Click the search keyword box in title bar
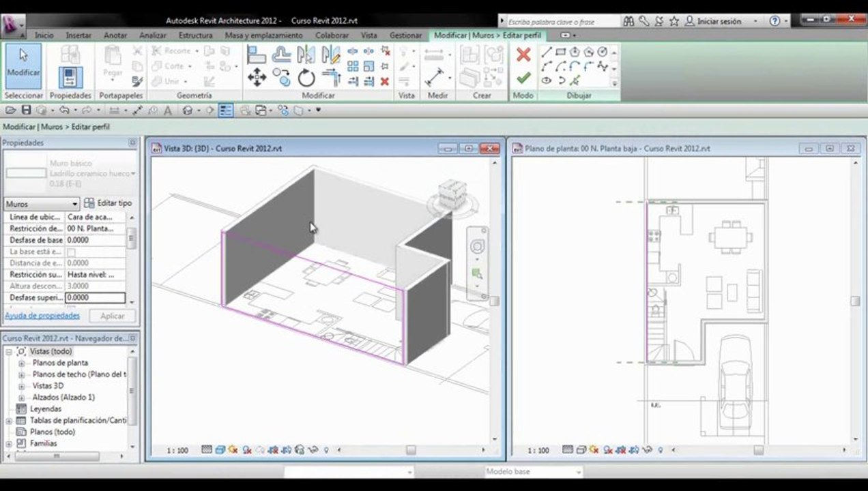Screen dimensions: 868x491 click(x=562, y=21)
